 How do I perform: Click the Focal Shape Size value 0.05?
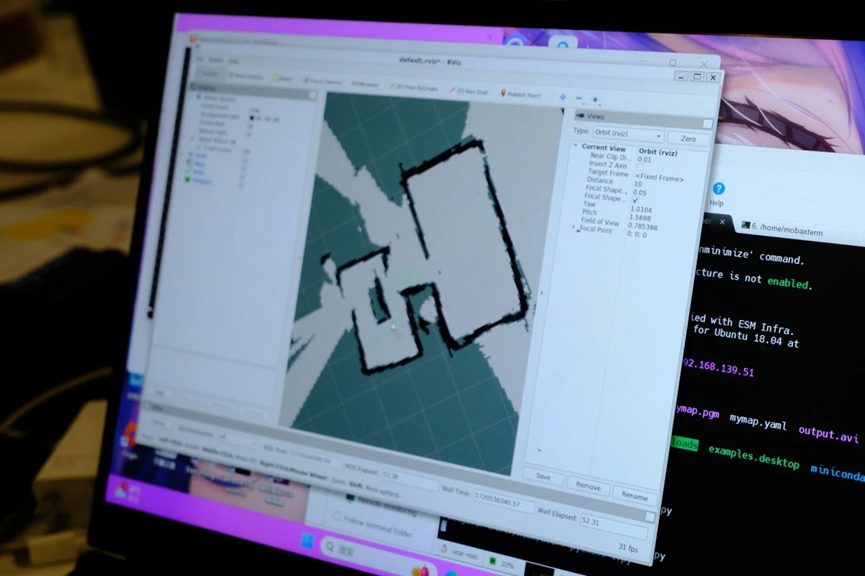(x=639, y=193)
